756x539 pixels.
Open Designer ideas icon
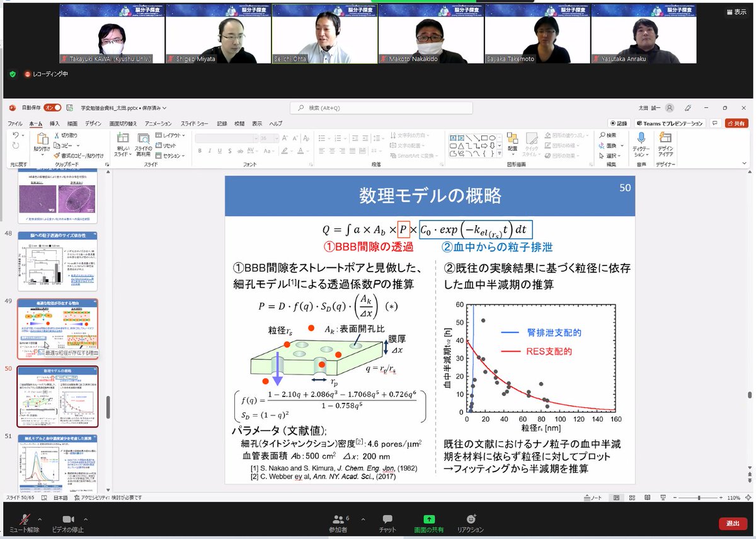coord(665,138)
